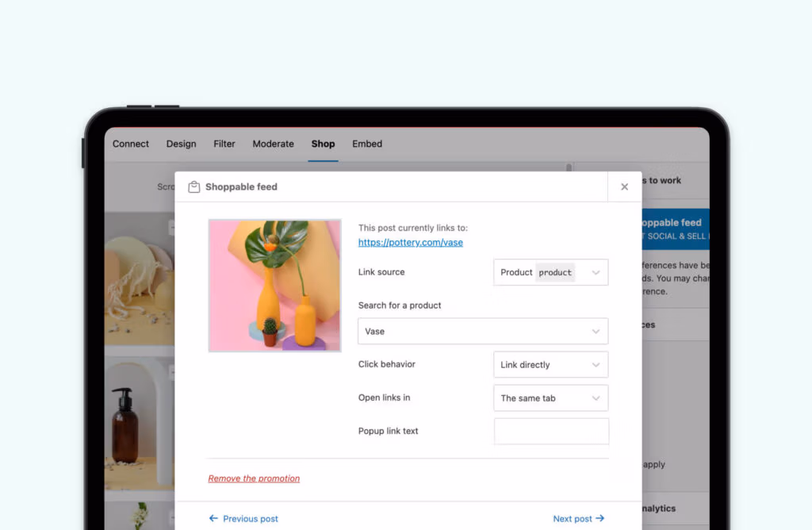Click inside the Popup link text field

tap(550, 431)
